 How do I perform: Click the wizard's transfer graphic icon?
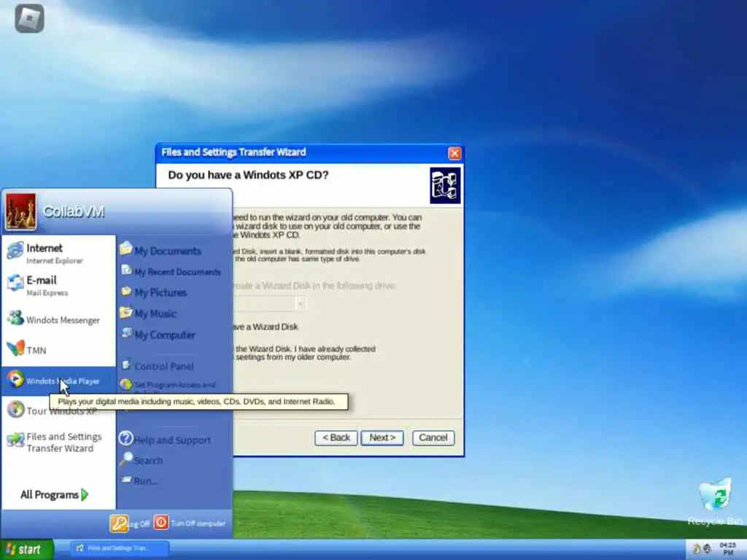click(x=445, y=185)
